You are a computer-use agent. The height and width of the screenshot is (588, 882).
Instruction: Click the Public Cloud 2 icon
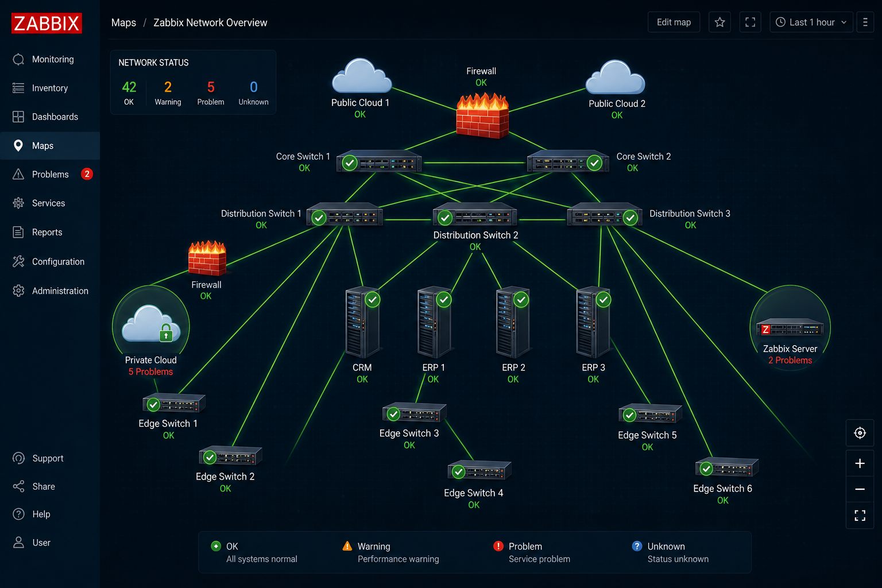pyautogui.click(x=616, y=77)
